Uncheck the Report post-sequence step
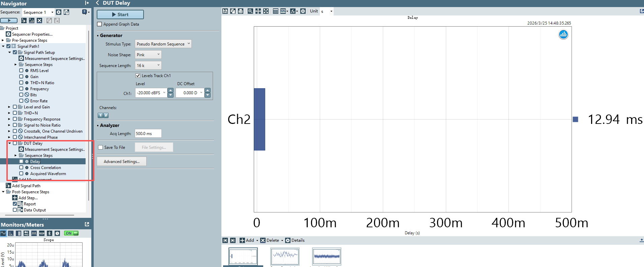This screenshot has height=267, width=644. click(15, 204)
